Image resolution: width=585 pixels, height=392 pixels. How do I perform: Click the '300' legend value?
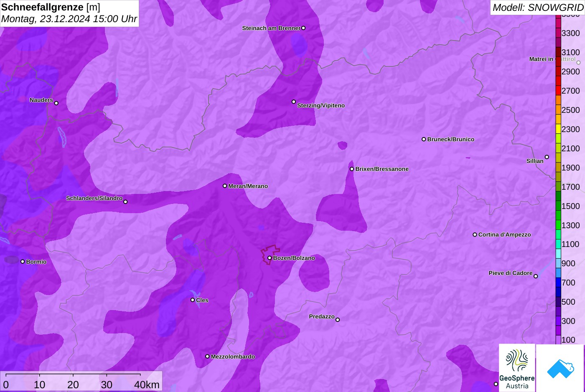568,321
